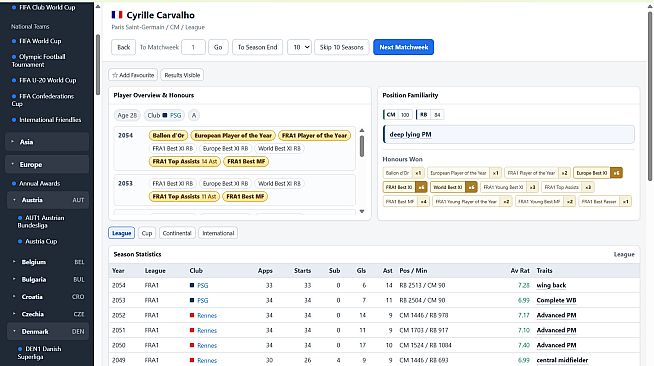This screenshot has width=654, height=366.
Task: Click FRA1 Best Passer honours chip
Action: (605, 201)
